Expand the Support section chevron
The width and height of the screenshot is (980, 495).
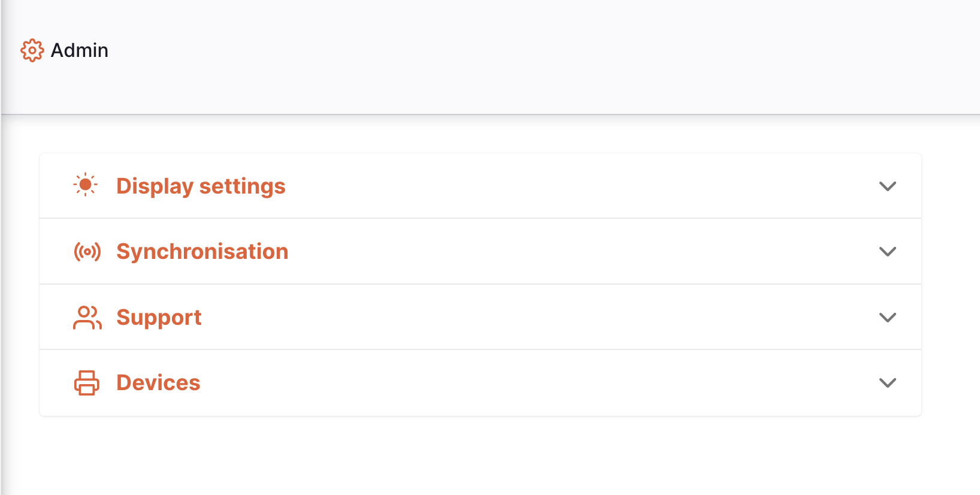click(888, 318)
